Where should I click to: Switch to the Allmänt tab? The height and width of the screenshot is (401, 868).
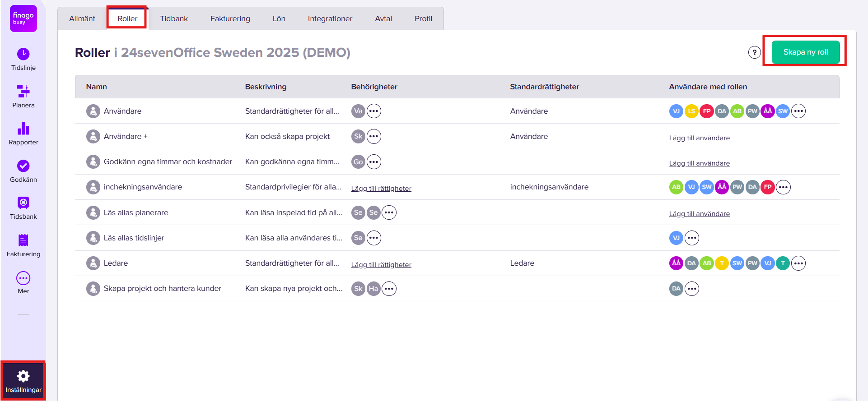click(82, 18)
